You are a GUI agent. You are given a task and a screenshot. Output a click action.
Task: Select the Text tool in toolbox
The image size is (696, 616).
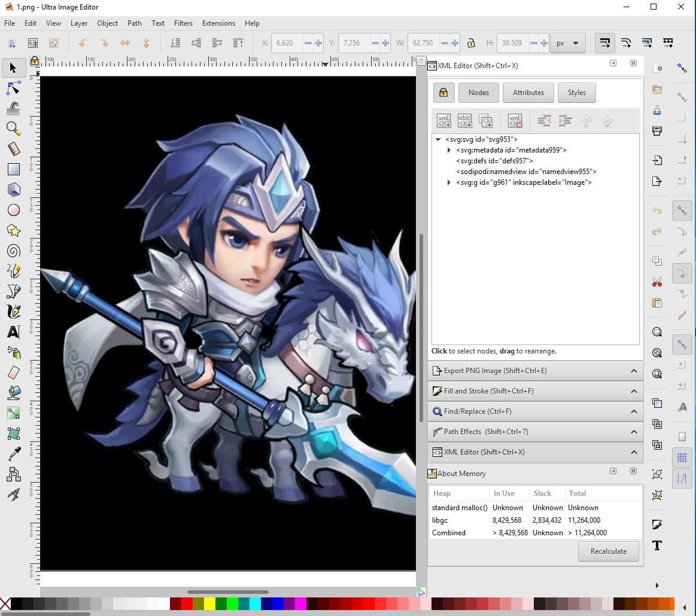point(13,331)
